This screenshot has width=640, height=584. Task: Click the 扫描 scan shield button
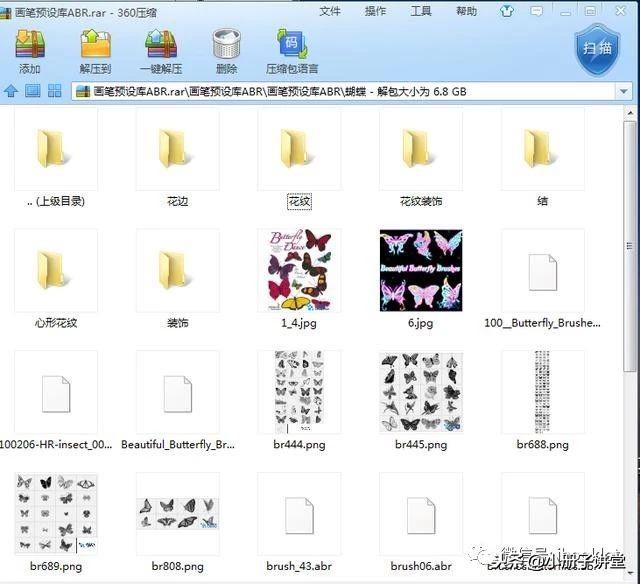pos(598,50)
